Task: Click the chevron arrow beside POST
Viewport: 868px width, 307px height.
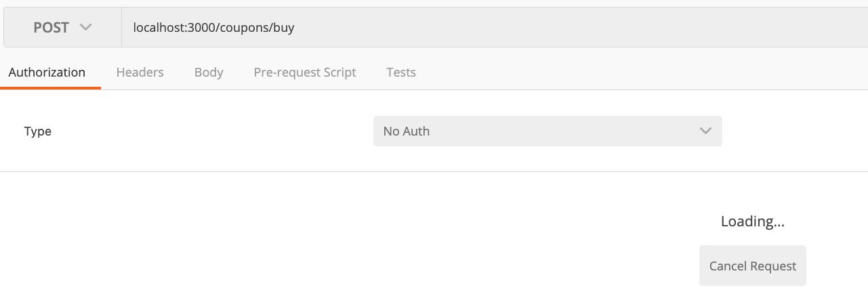Action: click(85, 28)
